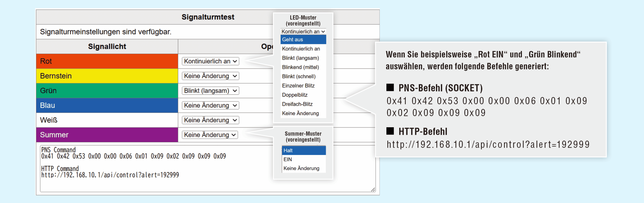The image size is (644, 203).
Task: Expand the Grün Blinkt (langsam) dropdown
Action: [210, 91]
